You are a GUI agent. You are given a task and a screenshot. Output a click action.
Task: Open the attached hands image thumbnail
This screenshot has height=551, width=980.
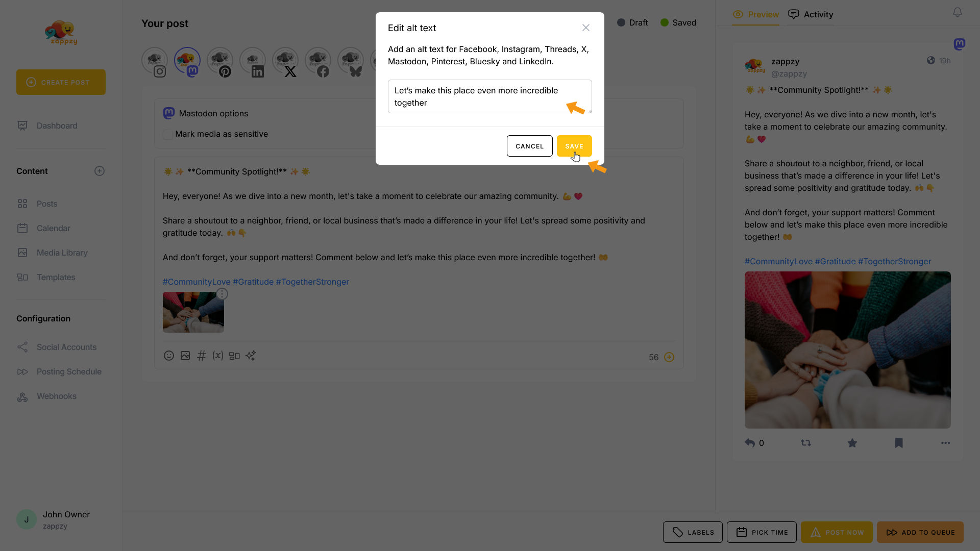[x=193, y=313]
